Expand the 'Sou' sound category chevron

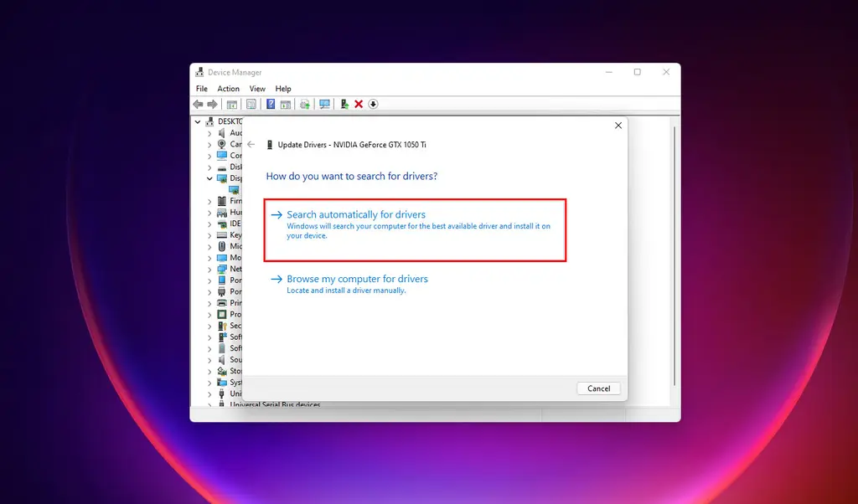(209, 360)
